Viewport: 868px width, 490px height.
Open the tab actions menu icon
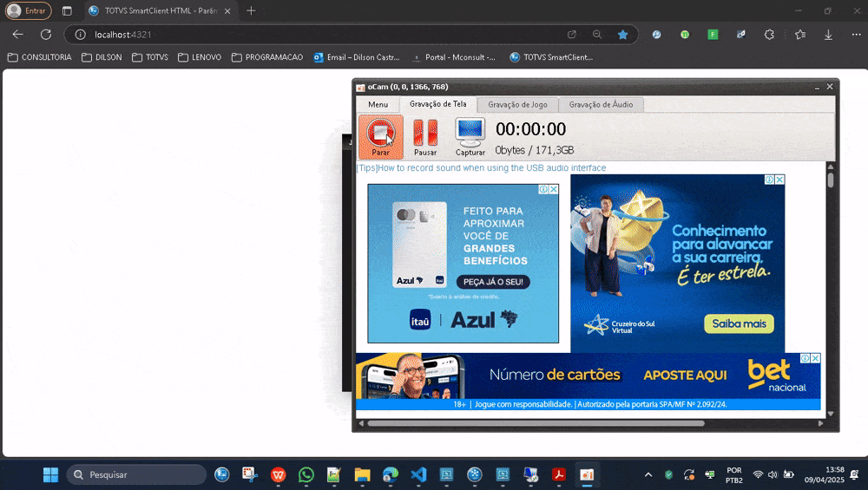[x=67, y=10]
